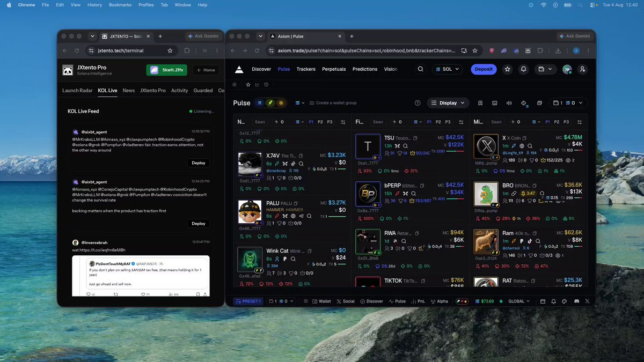Switch to the Launch Radar tab
The width and height of the screenshot is (644, 362).
[x=77, y=91]
